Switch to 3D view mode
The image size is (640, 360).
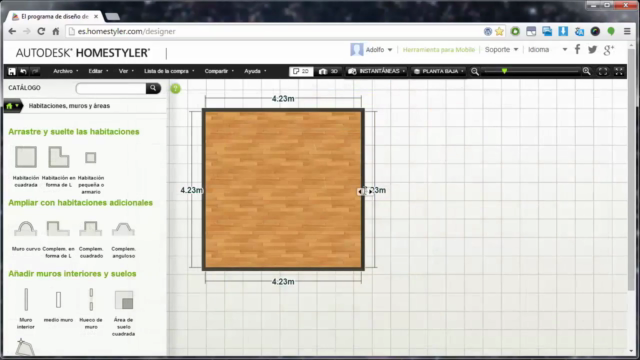(x=329, y=71)
